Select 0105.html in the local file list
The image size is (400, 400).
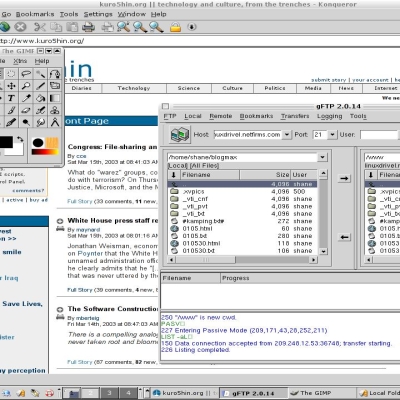(x=242, y=229)
